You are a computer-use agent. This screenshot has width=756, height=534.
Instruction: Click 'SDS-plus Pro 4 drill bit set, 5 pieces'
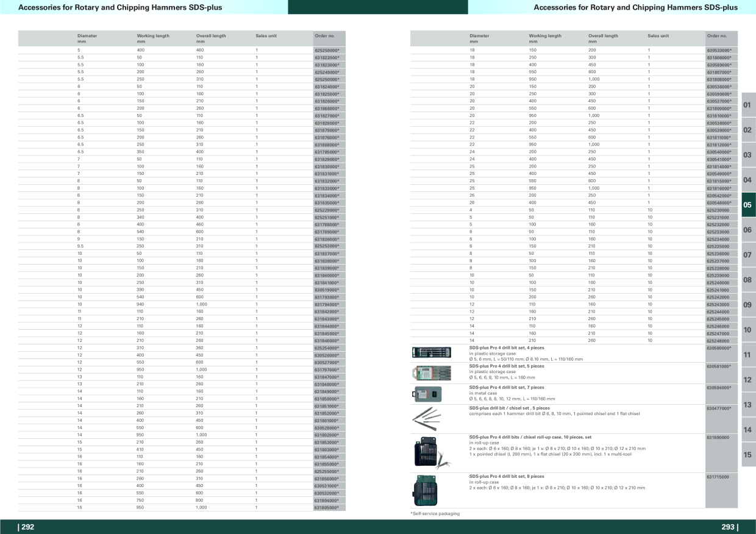(506, 366)
